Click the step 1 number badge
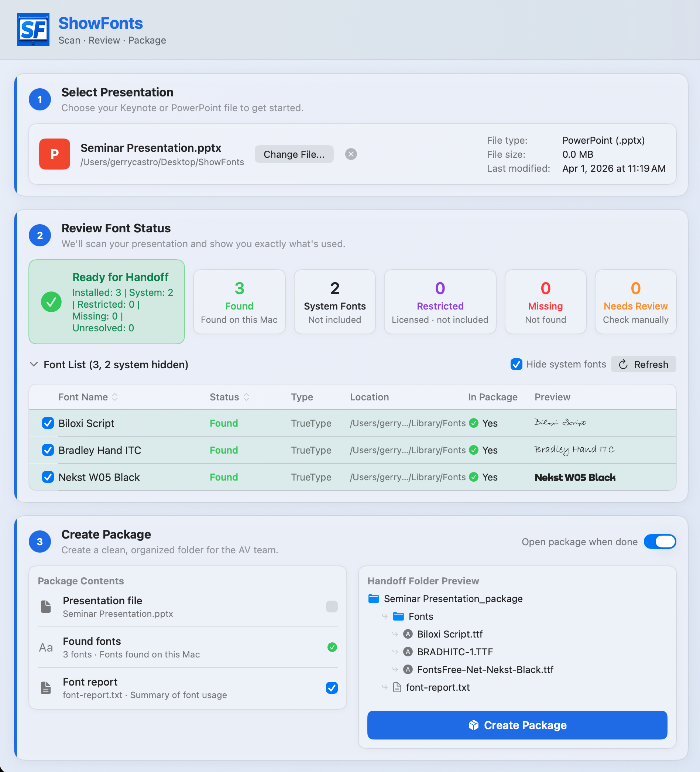 [x=40, y=100]
